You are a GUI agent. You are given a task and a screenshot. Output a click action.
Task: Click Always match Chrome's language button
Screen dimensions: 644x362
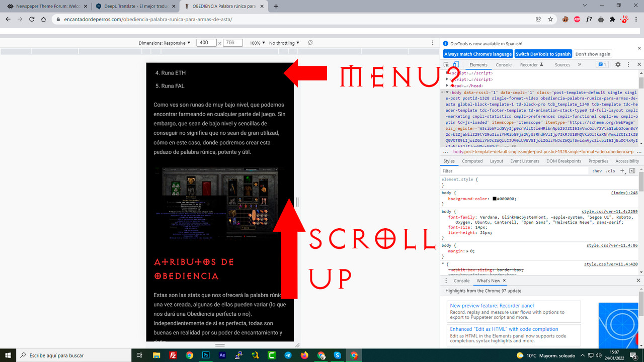(478, 54)
